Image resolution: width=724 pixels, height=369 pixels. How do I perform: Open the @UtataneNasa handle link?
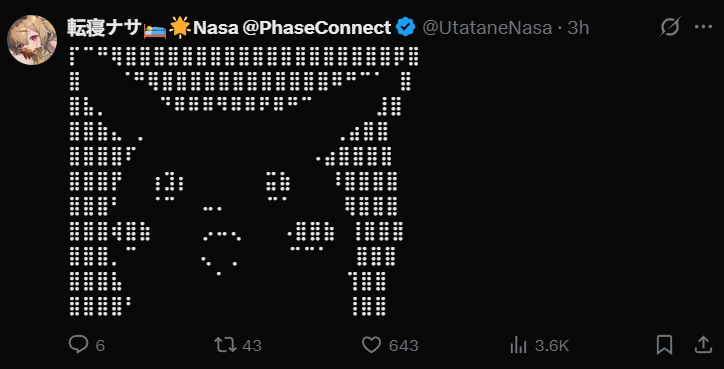point(487,28)
